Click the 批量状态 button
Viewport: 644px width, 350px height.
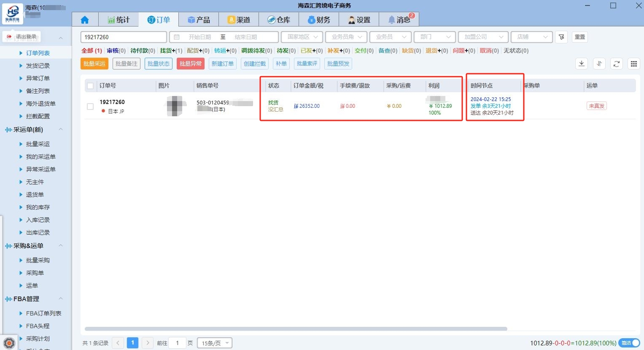coord(159,64)
